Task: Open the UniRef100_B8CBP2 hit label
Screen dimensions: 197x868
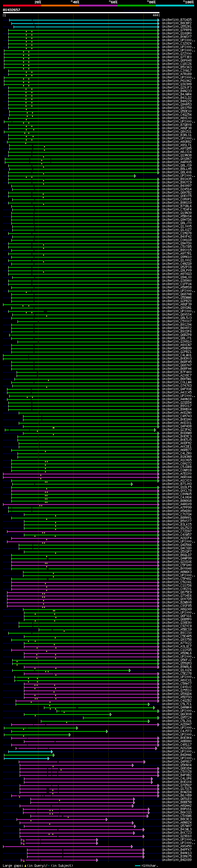Action: 177,23
